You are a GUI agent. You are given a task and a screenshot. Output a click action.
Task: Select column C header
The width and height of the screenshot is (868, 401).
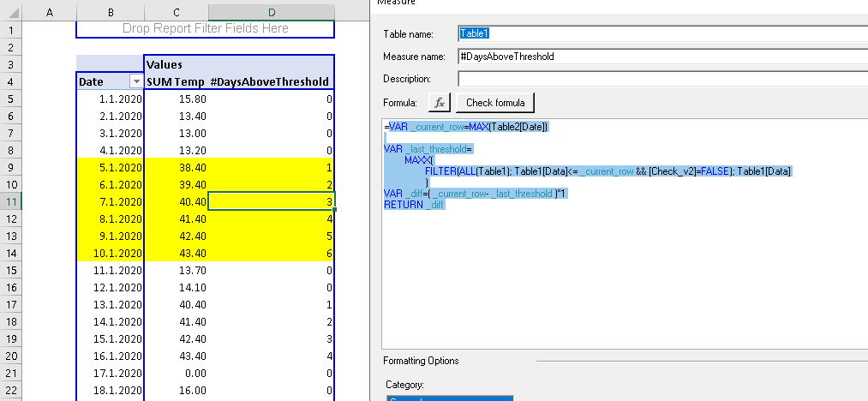[176, 12]
